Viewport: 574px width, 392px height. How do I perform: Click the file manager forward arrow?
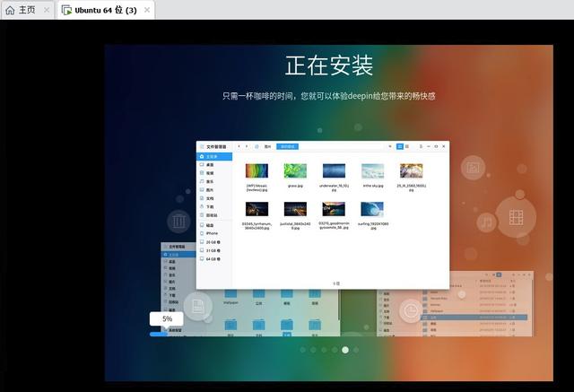pos(247,146)
